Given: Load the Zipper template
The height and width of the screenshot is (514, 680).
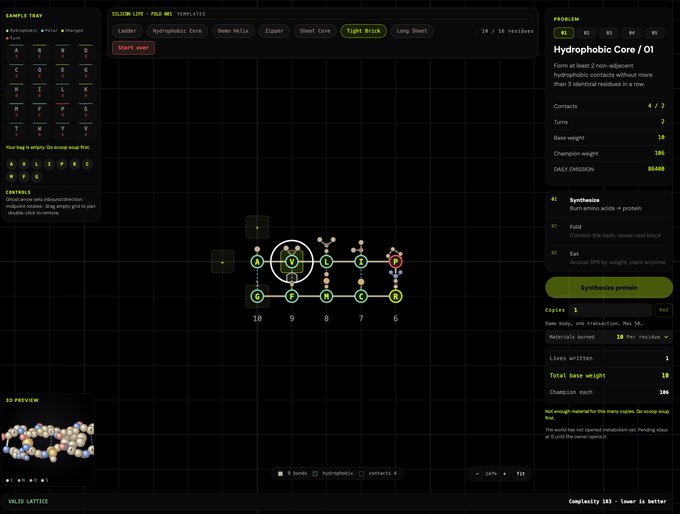Looking at the screenshot, I should (x=274, y=31).
